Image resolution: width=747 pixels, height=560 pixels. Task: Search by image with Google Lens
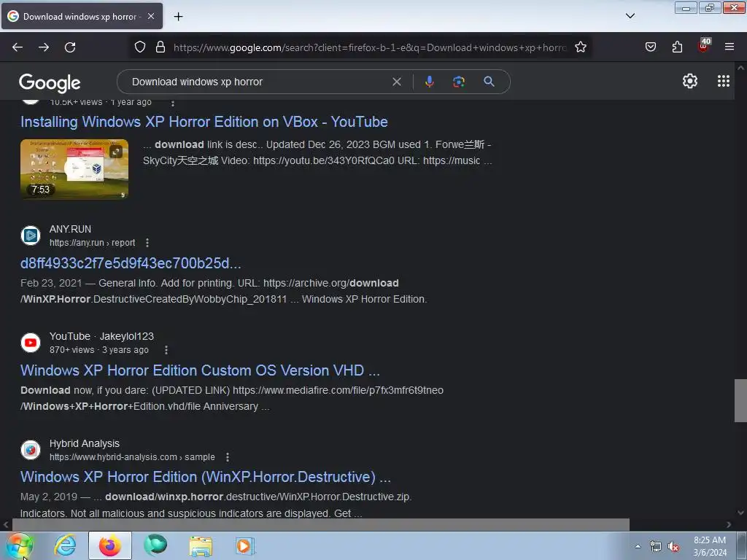[x=459, y=82]
